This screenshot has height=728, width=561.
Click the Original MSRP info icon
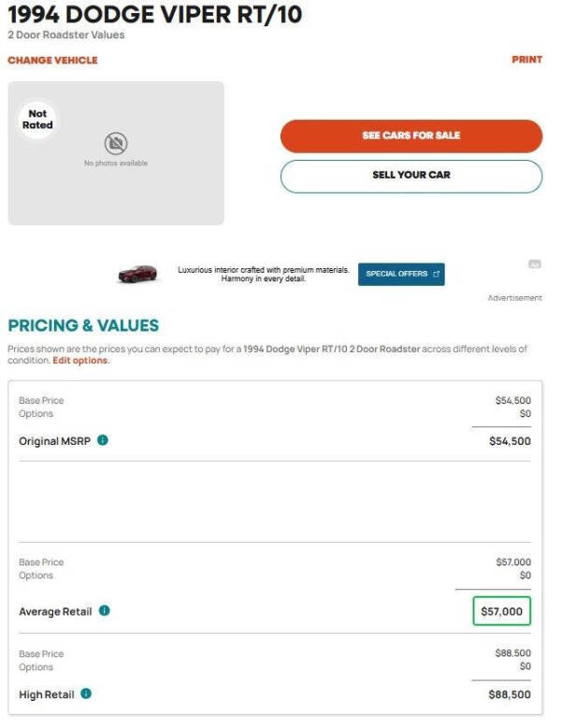click(x=103, y=440)
